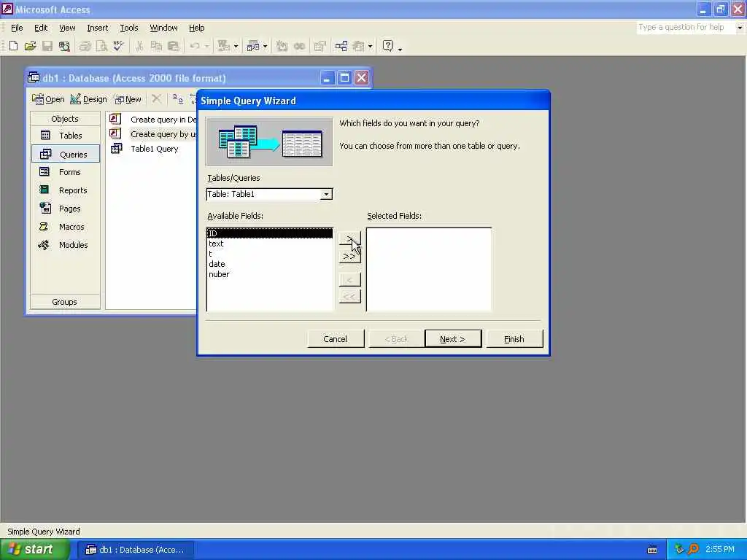Viewport: 747px width, 560px height.
Task: Click the Create query in Design view icon
Action: (115, 119)
